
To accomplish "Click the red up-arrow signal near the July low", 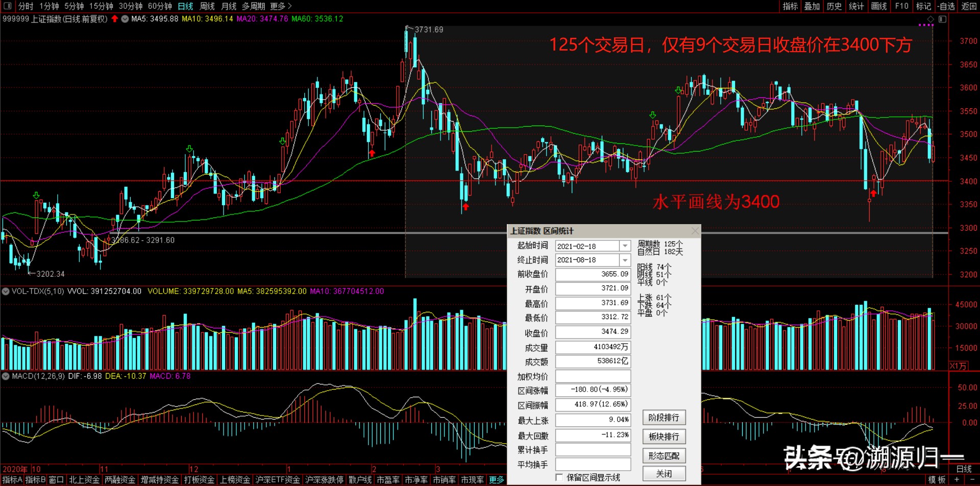I will 873,193.
